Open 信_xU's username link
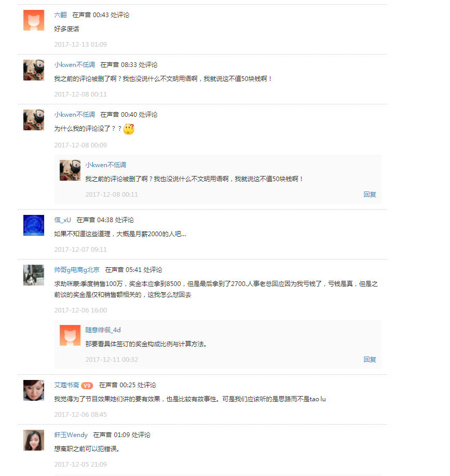This screenshot has height=476, width=450. coord(62,220)
